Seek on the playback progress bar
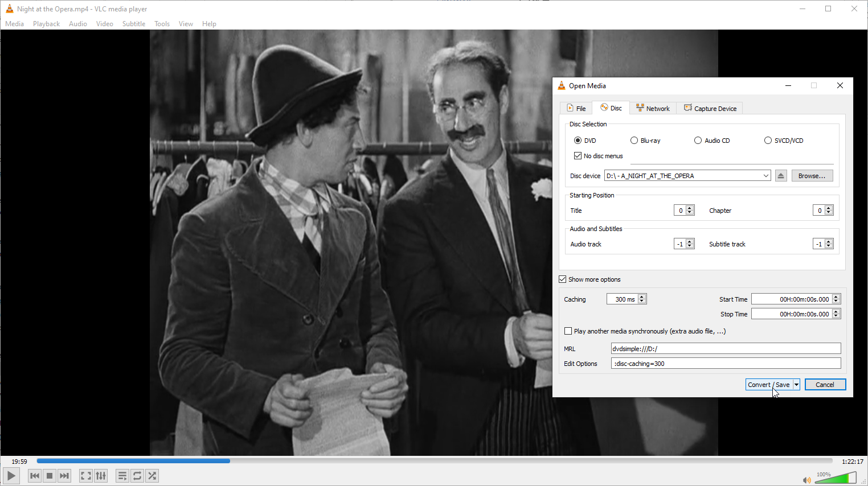868x486 pixels. [x=435, y=461]
